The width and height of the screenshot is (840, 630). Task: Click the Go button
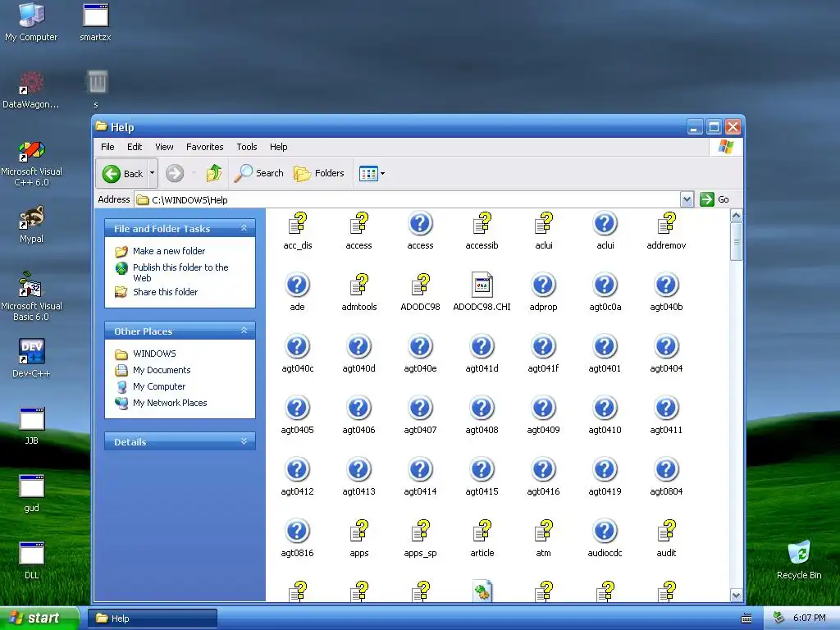(x=714, y=200)
